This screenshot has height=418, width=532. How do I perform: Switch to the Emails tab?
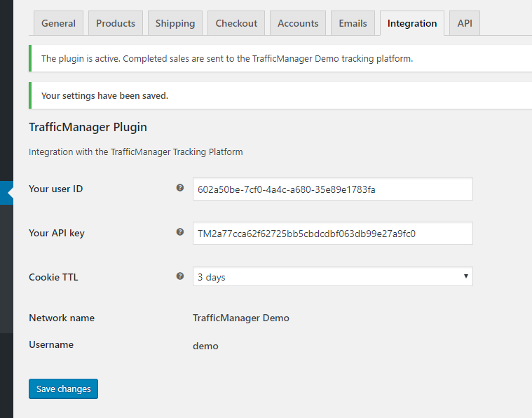[353, 23]
